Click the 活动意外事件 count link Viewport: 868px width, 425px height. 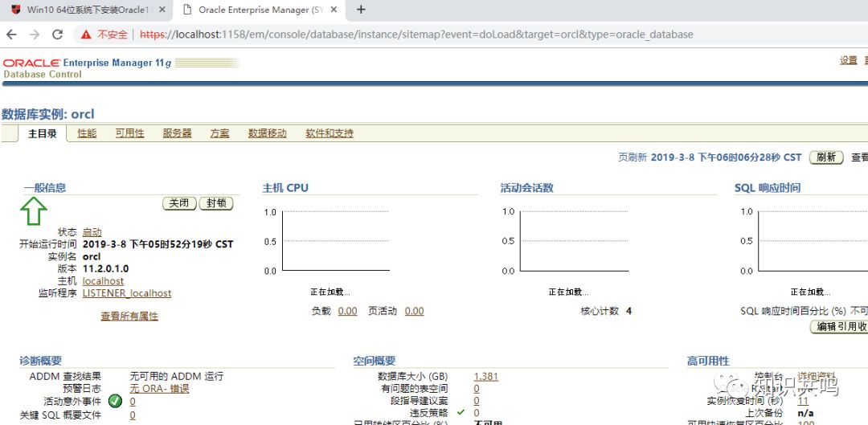pos(133,402)
